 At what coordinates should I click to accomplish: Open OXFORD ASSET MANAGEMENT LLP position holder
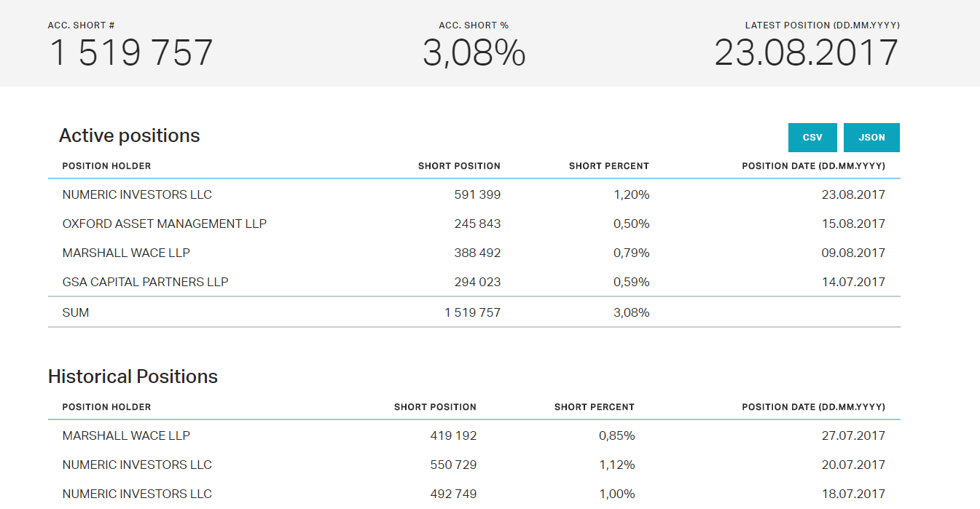click(x=165, y=224)
